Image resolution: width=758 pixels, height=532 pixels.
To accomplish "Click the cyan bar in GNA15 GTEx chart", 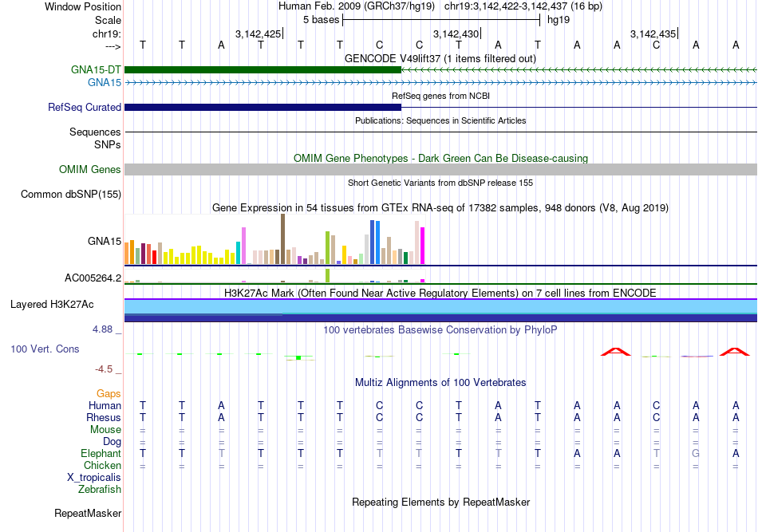I will click(x=238, y=253).
